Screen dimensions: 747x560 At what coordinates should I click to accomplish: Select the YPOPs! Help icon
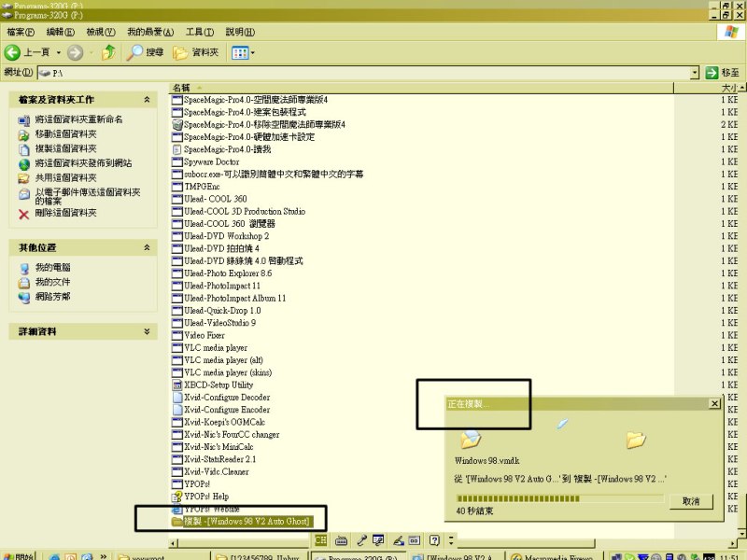[x=177, y=497]
